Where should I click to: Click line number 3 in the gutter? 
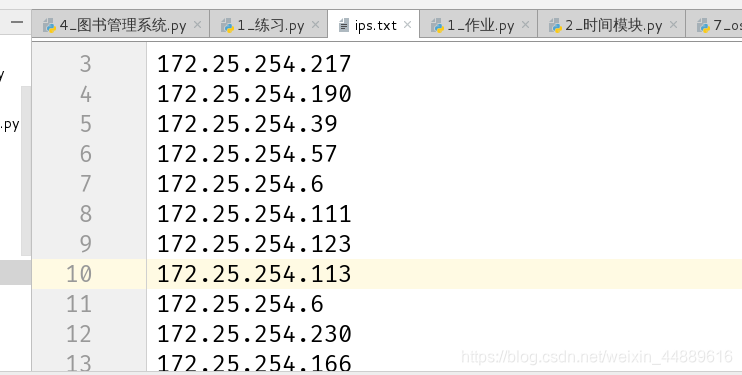click(85, 64)
